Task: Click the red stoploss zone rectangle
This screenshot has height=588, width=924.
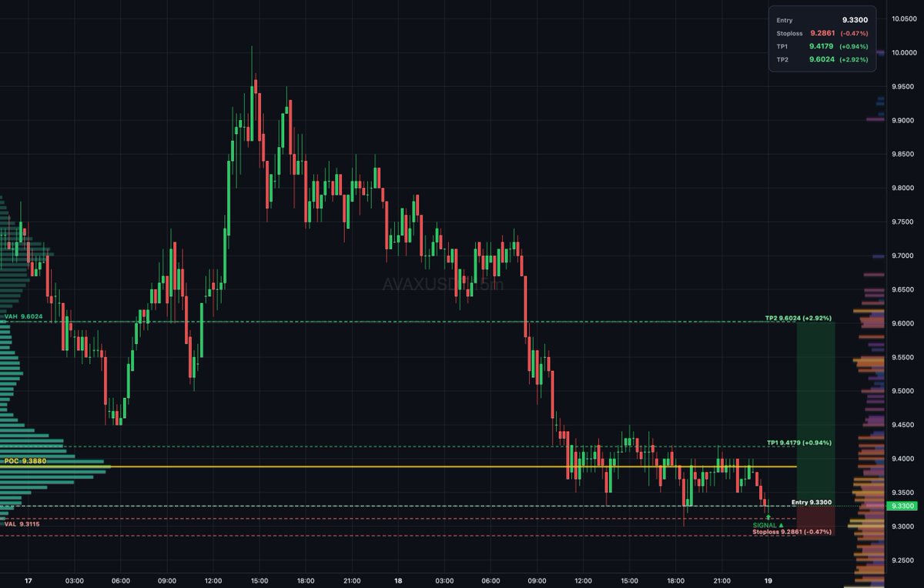Action: tap(815, 520)
